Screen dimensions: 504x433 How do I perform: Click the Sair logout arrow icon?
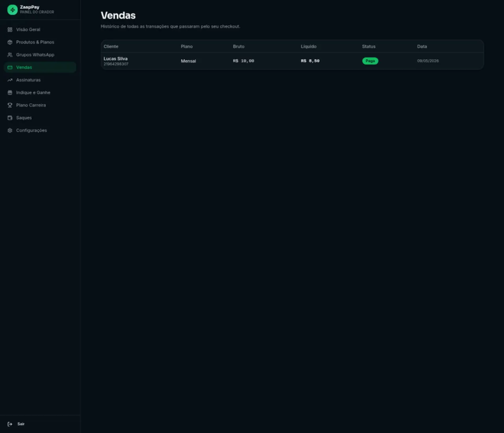coord(10,424)
